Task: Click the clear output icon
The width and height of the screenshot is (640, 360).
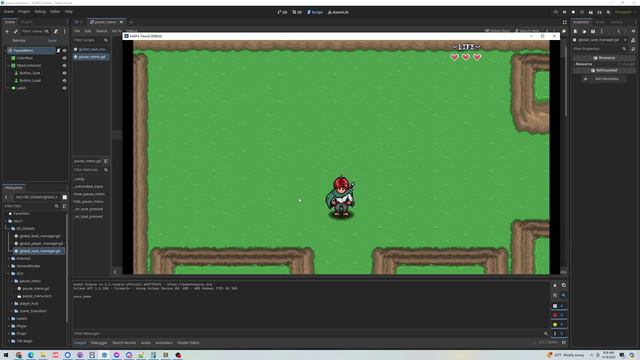Action: click(x=555, y=285)
